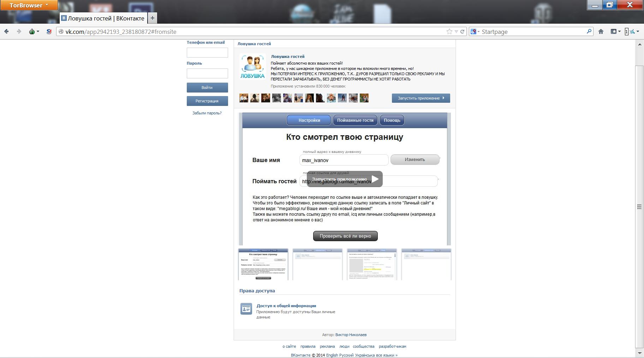The width and height of the screenshot is (644, 358).
Task: Open author Виктор Николаев profile link
Action: point(351,335)
